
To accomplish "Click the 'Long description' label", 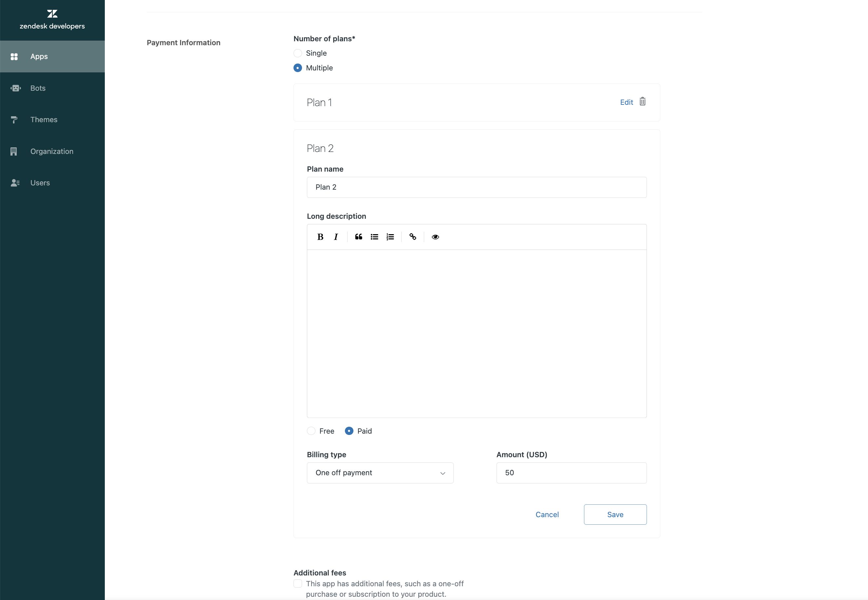I will pyautogui.click(x=336, y=216).
